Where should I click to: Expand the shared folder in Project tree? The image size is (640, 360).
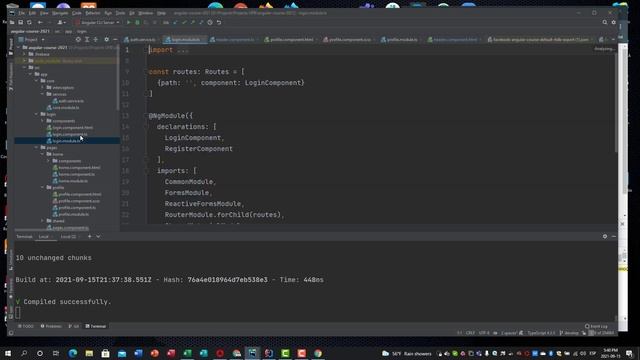click(42, 221)
